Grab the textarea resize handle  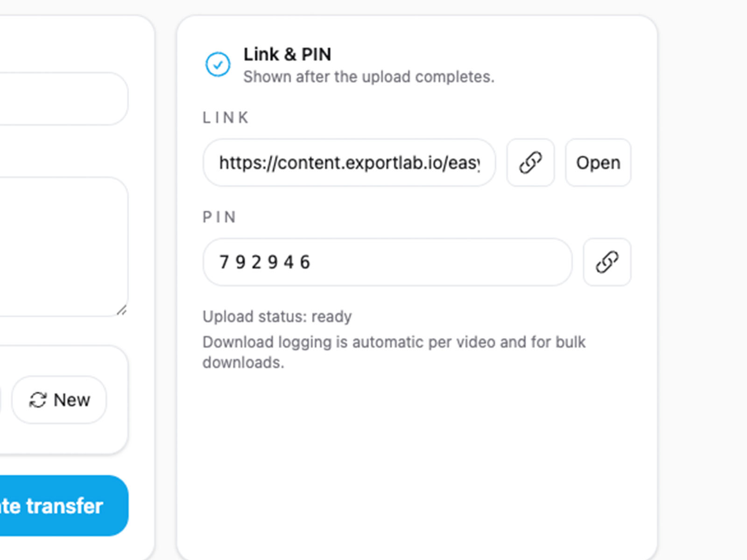click(121, 310)
